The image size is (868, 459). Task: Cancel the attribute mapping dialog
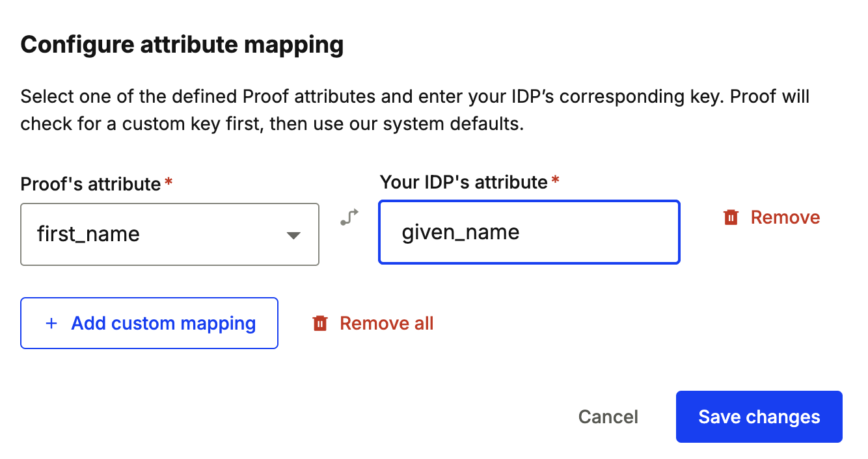(x=608, y=417)
